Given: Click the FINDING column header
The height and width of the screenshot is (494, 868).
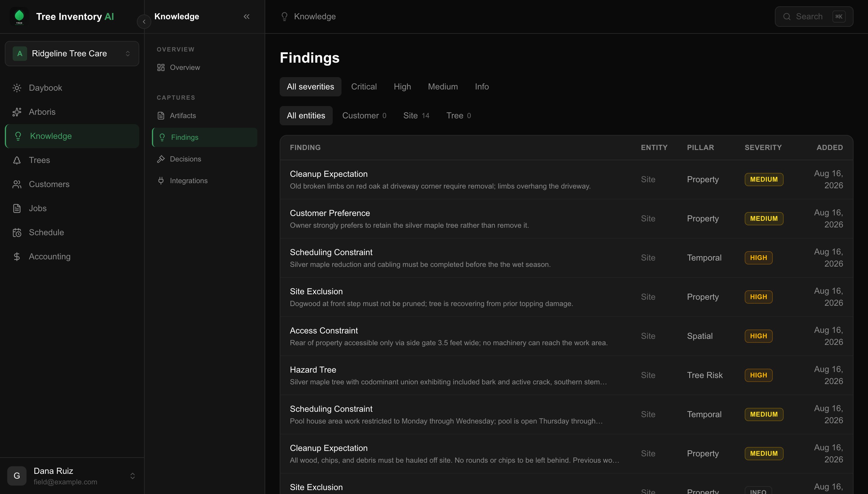Looking at the screenshot, I should pos(305,148).
